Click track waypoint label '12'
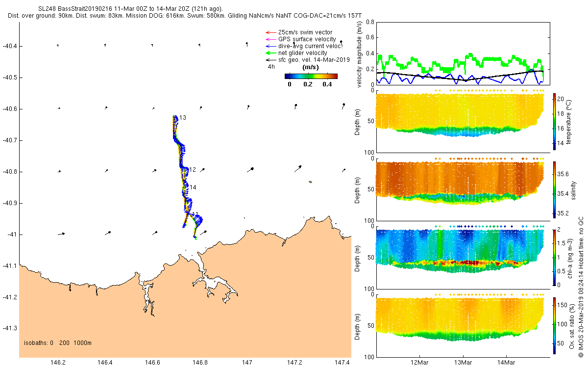 click(x=193, y=169)
